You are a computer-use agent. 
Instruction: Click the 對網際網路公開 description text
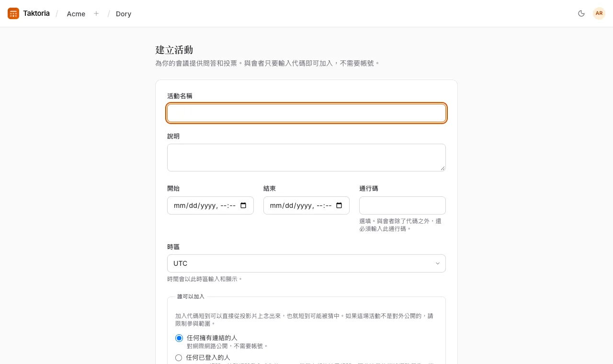227,346
